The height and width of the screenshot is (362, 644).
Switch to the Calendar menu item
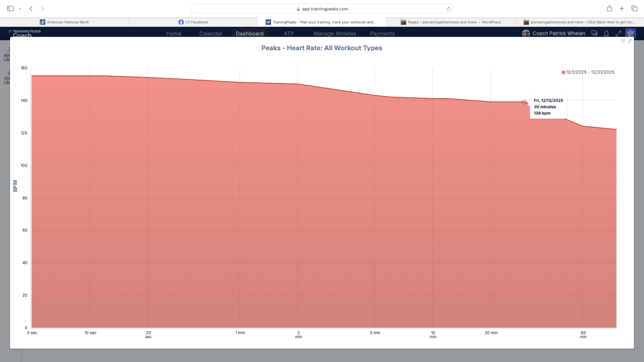pos(211,33)
